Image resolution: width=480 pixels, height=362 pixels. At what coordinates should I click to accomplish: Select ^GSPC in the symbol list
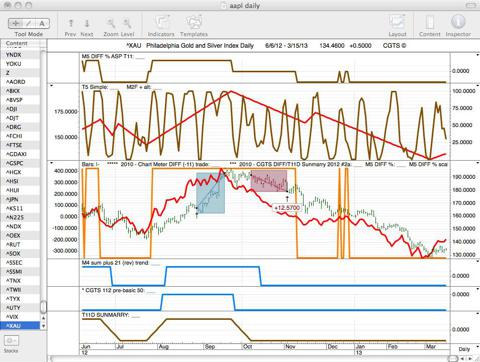click(x=20, y=163)
